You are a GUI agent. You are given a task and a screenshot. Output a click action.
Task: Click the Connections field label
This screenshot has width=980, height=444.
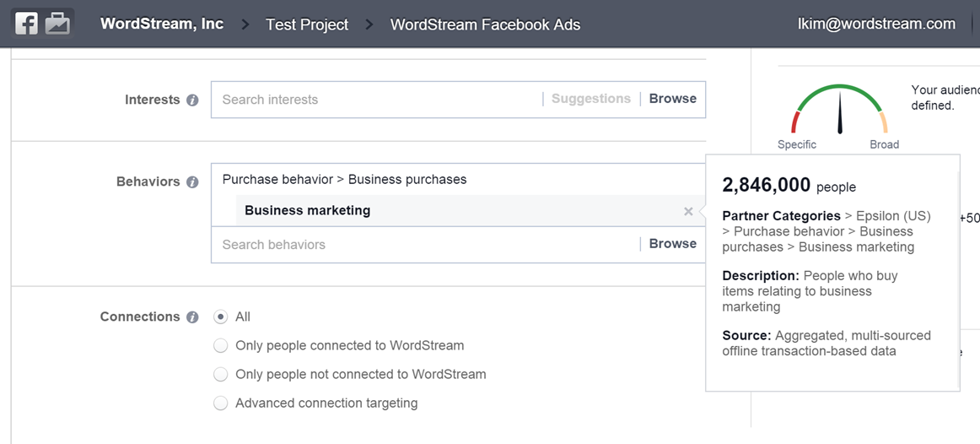tap(140, 317)
